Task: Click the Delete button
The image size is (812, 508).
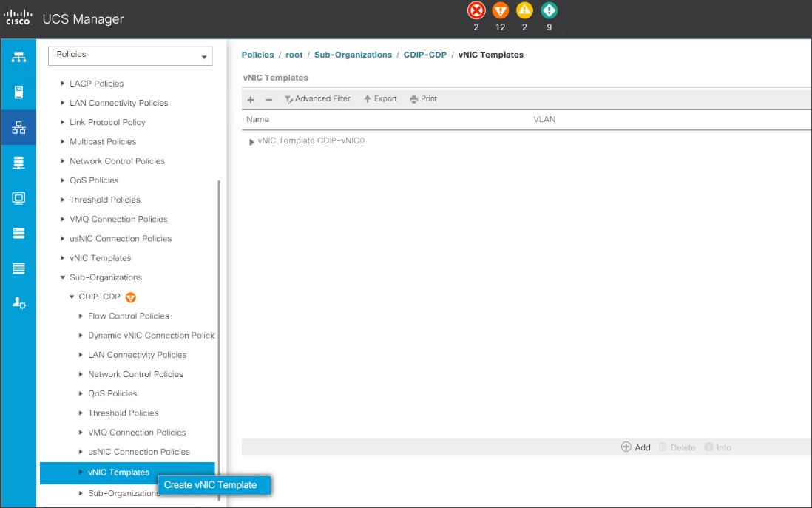Action: [x=677, y=447]
